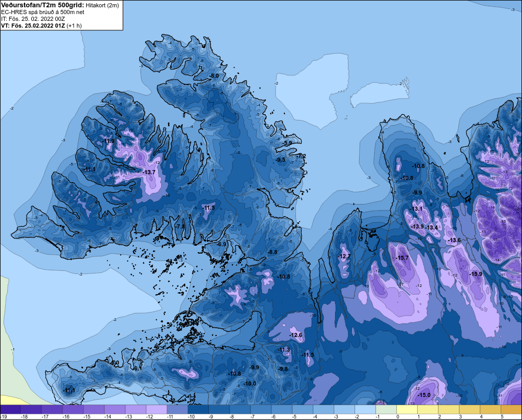Image resolution: width=522 pixels, height=420 pixels.
Task: Click the -13.7 temperature value on the map
Action: pos(149,172)
